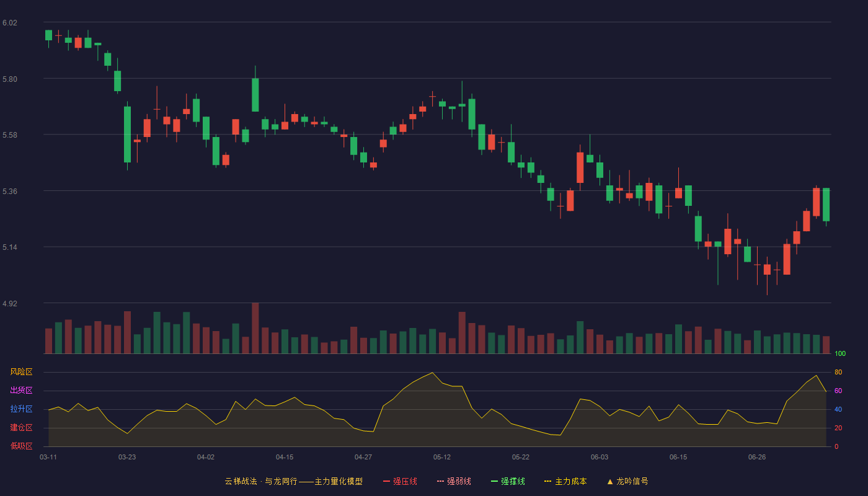Viewport: 868px width, 496px height.
Task: Click the 06-03 date label
Action: [600, 457]
